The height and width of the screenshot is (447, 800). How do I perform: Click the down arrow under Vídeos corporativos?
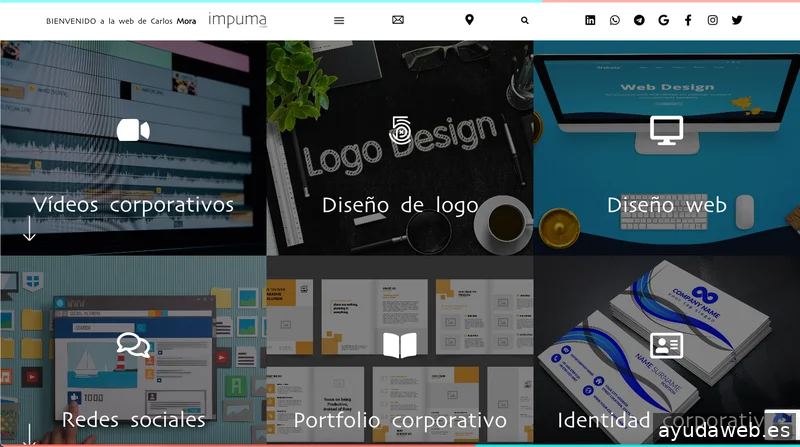click(x=30, y=229)
